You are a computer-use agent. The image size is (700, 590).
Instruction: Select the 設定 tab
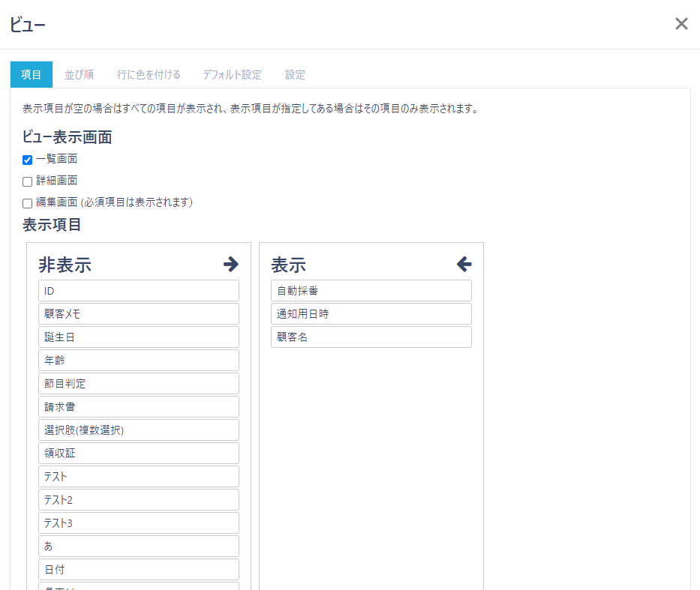(x=295, y=74)
